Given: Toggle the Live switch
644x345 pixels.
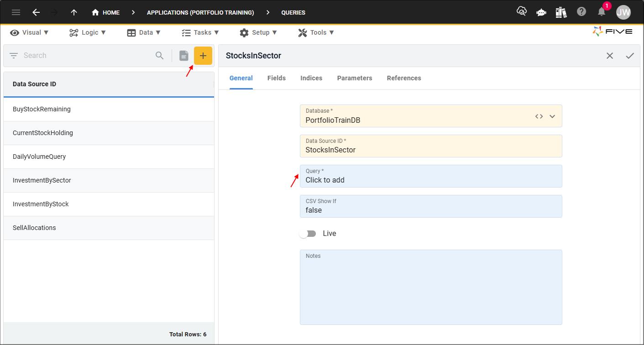Looking at the screenshot, I should point(308,234).
